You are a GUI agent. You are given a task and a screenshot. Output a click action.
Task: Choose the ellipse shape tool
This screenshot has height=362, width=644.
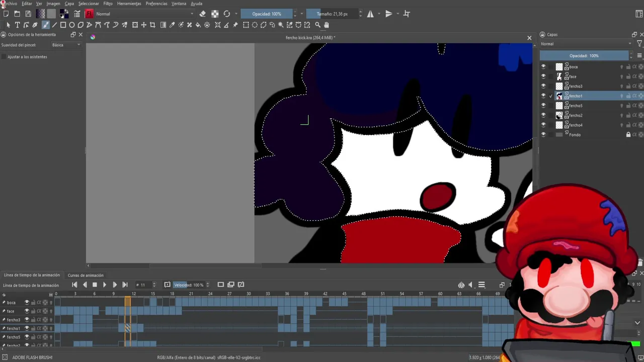point(71,25)
